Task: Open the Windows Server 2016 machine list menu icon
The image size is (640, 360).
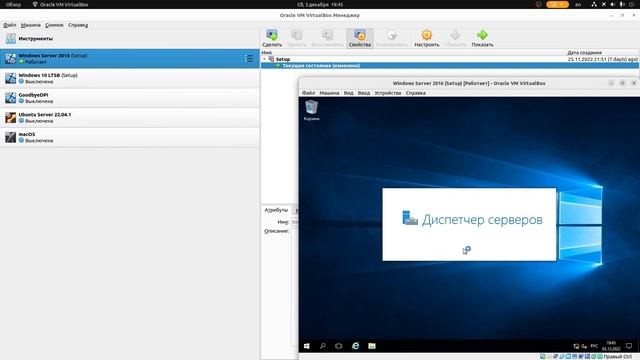Action: click(249, 59)
